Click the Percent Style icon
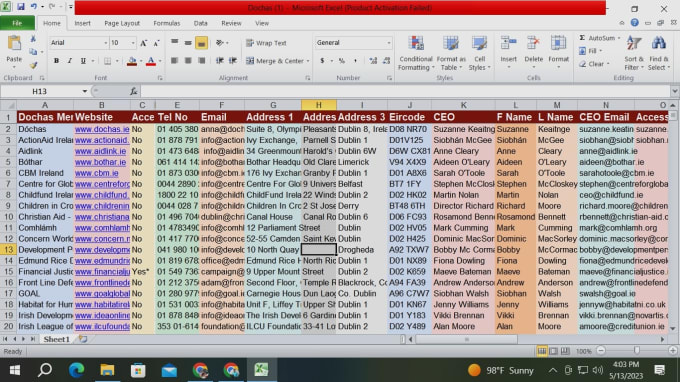The width and height of the screenshot is (680, 382). pos(342,61)
